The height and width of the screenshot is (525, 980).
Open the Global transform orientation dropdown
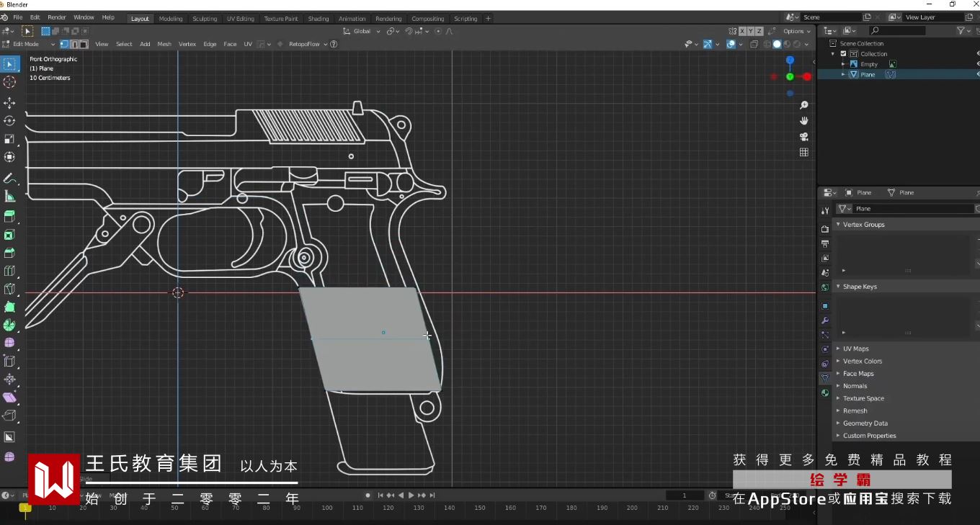(362, 31)
